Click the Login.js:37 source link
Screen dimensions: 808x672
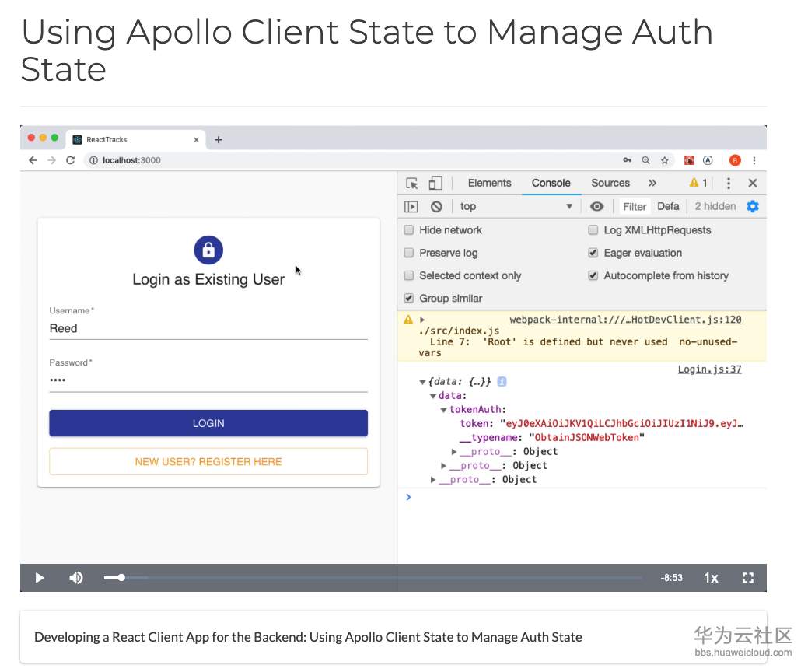click(709, 369)
